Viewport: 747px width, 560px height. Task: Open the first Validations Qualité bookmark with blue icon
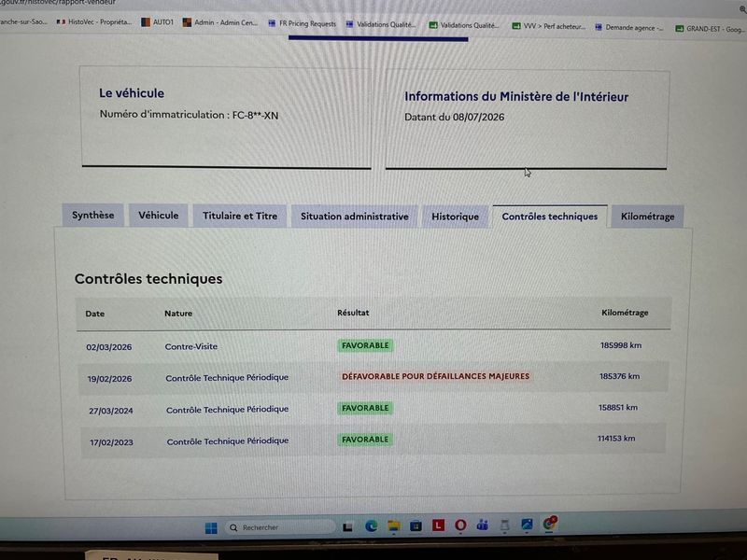pos(381,24)
